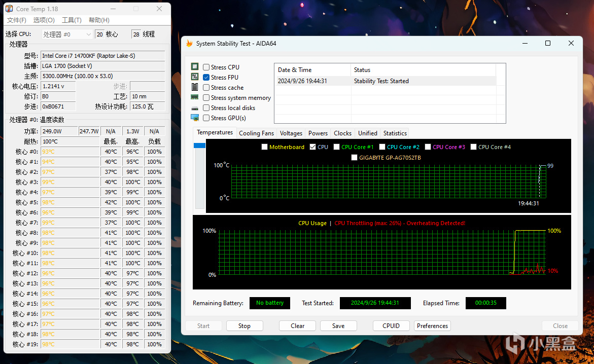Click the cache chip icon beside Stress cache

coord(195,87)
